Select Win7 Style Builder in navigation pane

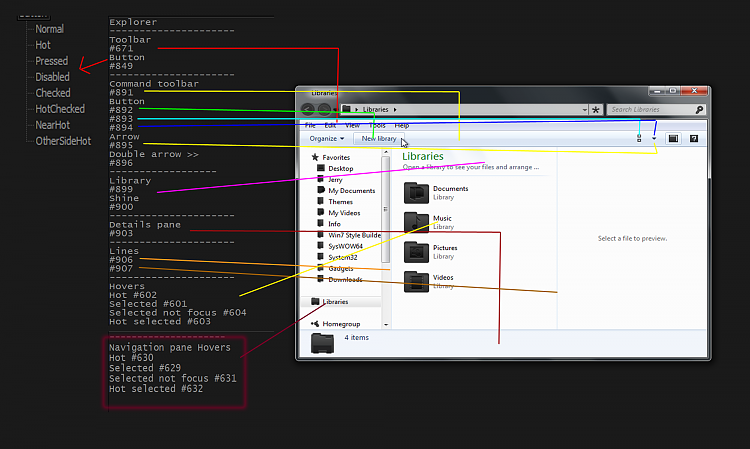pos(354,235)
